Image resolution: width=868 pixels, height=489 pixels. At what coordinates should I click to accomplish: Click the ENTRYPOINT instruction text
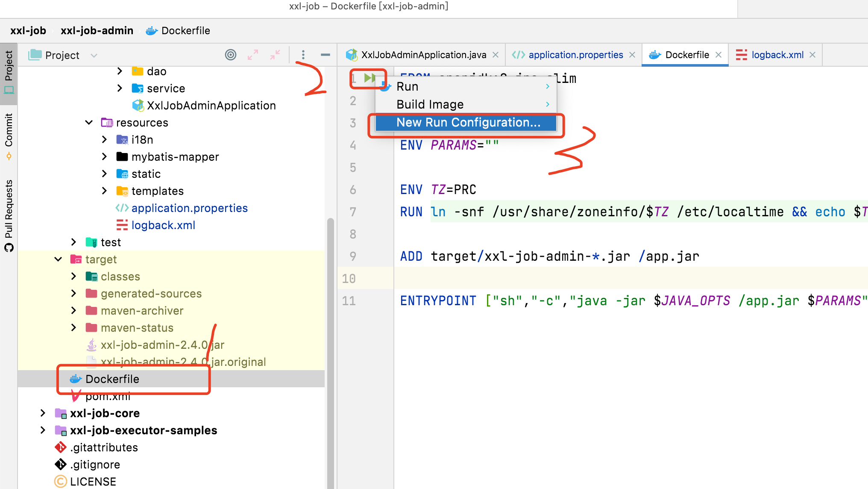[x=438, y=300]
